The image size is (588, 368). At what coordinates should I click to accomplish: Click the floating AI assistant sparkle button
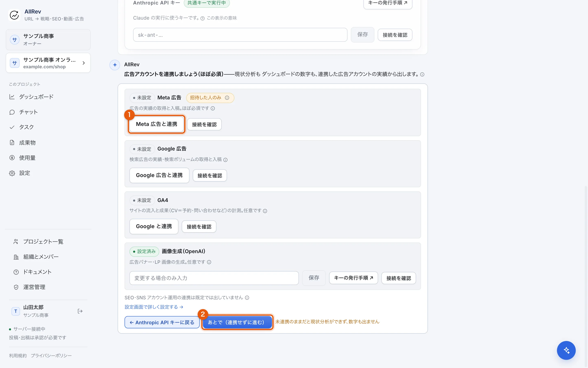coord(566,350)
